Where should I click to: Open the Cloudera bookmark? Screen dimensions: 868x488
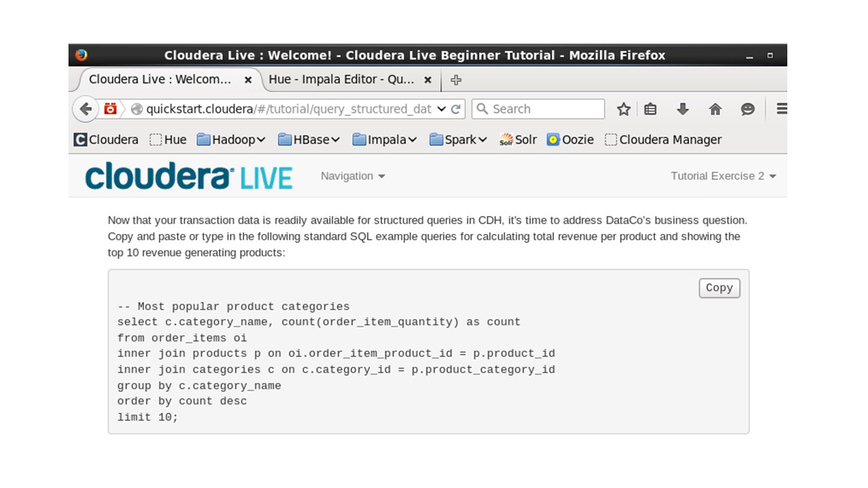click(x=106, y=140)
